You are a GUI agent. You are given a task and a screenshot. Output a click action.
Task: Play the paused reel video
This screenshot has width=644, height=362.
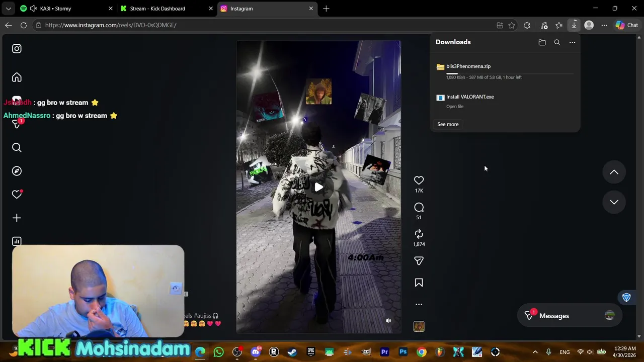pyautogui.click(x=318, y=188)
